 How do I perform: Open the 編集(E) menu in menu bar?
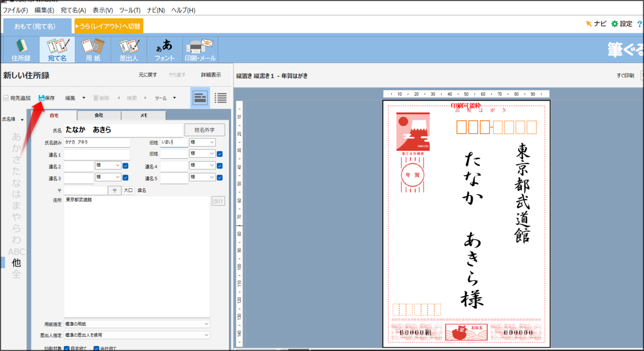click(44, 10)
